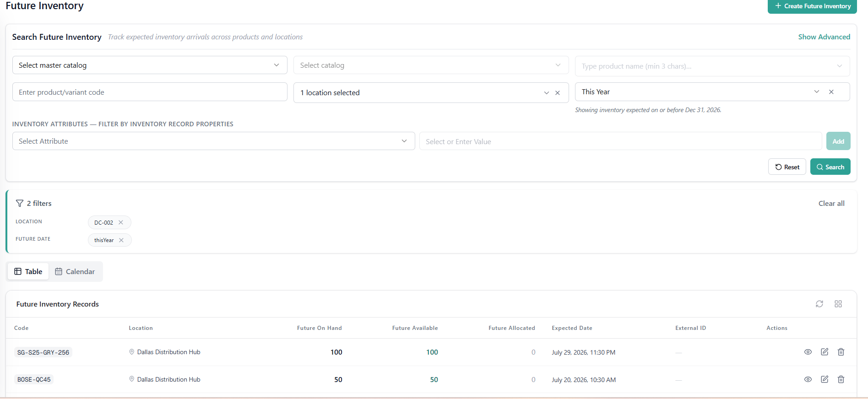Run the inventory Search

click(830, 167)
